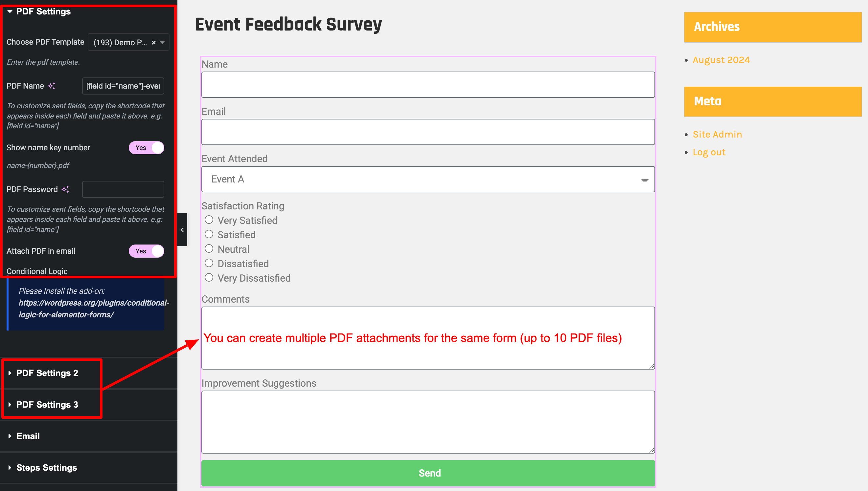Open the conditional logic plugin link

(94, 309)
